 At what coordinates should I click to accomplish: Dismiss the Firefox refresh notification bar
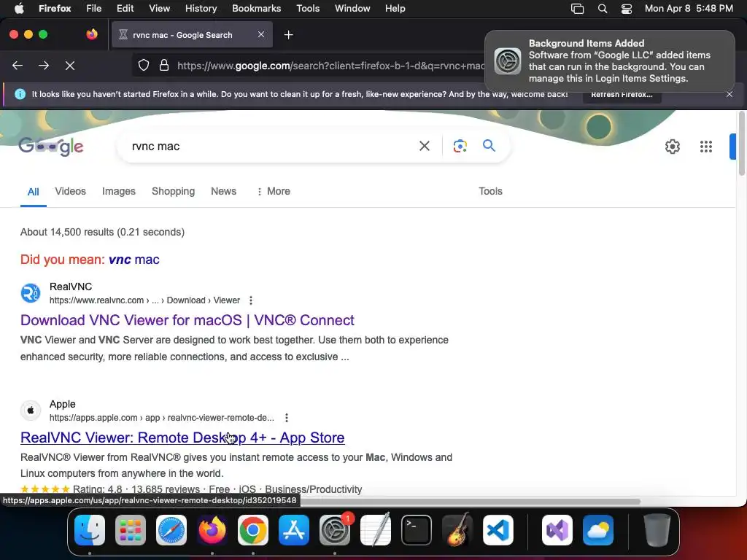pos(729,94)
